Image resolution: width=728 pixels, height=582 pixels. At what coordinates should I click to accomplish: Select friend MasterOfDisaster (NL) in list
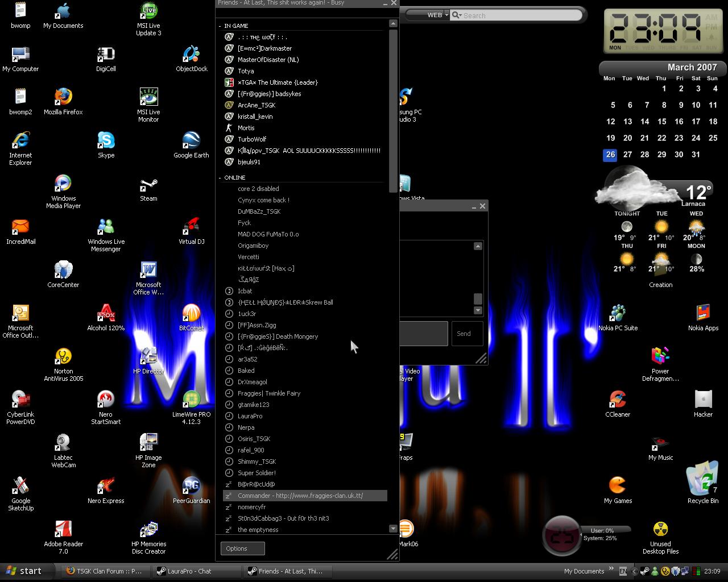click(x=268, y=60)
